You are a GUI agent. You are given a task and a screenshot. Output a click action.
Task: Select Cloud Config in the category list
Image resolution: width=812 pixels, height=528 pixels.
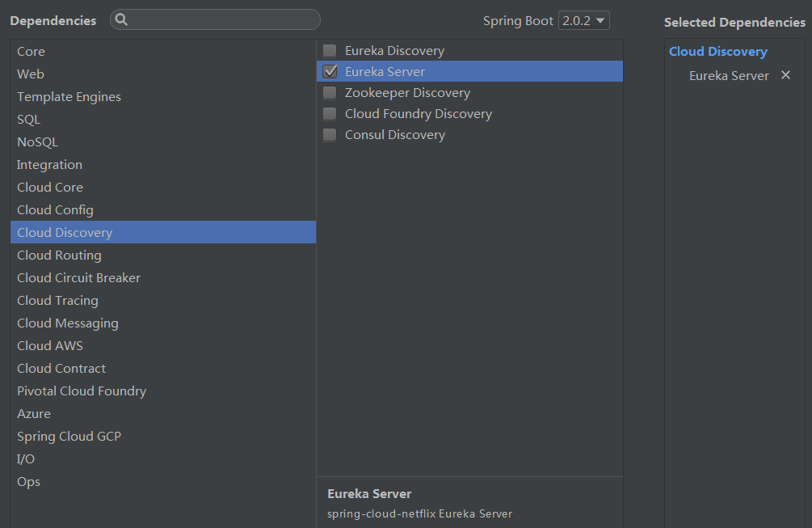pos(163,210)
